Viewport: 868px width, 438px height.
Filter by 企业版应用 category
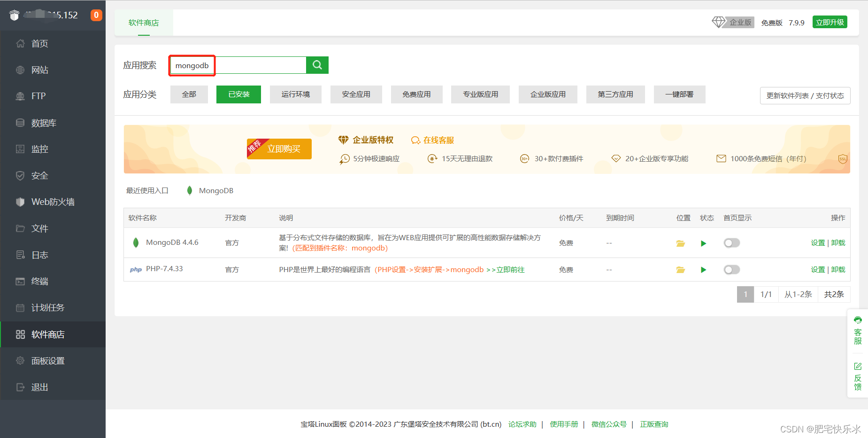point(548,94)
